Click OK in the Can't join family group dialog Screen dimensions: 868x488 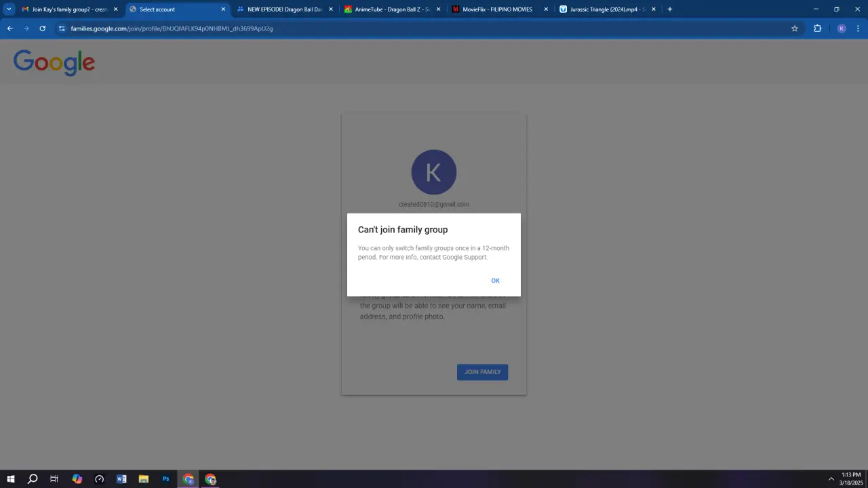[495, 281]
